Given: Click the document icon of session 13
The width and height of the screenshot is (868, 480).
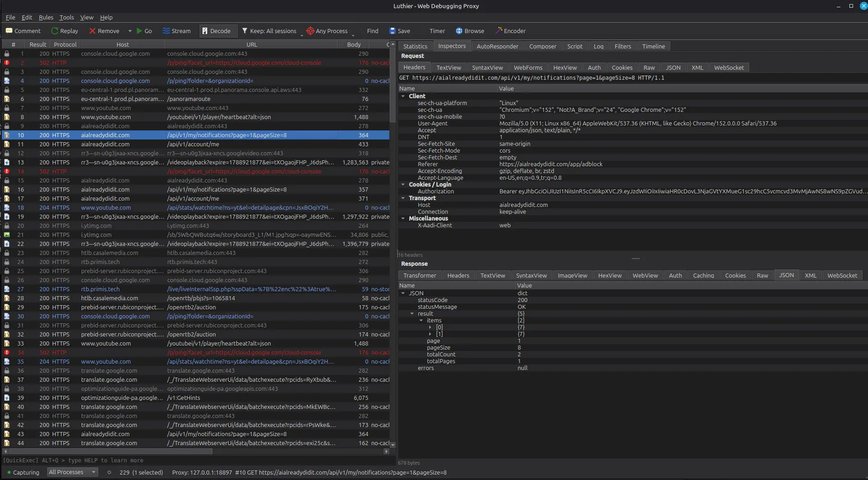Looking at the screenshot, I should 7,162.
